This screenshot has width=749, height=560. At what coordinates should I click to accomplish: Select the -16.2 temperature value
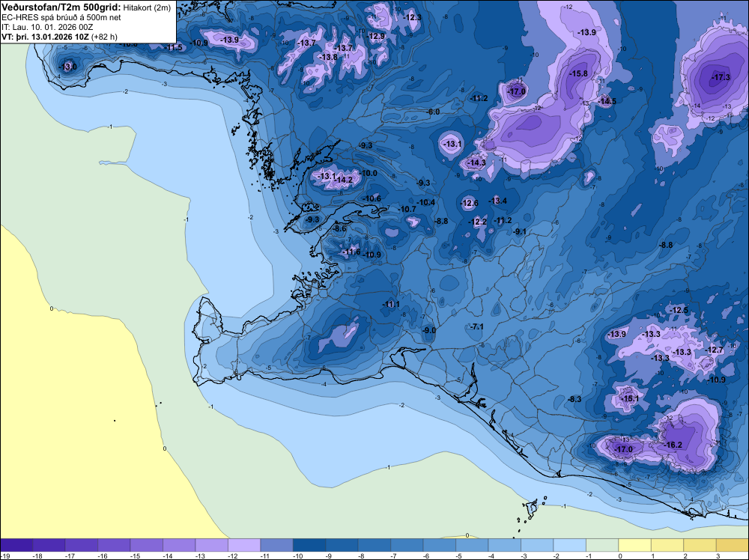pos(673,445)
